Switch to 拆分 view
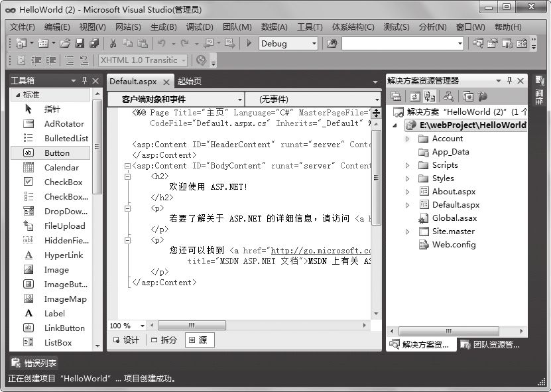The width and height of the screenshot is (551, 392). [164, 340]
